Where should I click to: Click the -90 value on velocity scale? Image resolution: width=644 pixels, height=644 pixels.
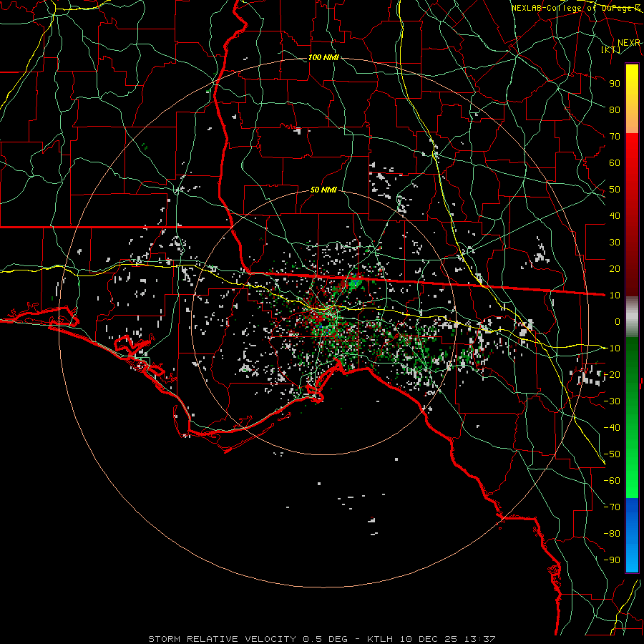click(612, 560)
